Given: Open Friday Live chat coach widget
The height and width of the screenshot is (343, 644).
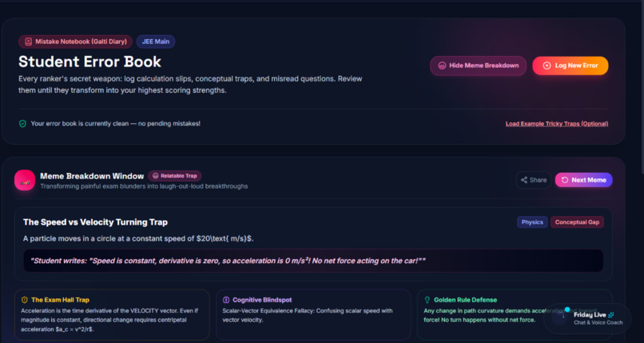Looking at the screenshot, I should coord(587,318).
